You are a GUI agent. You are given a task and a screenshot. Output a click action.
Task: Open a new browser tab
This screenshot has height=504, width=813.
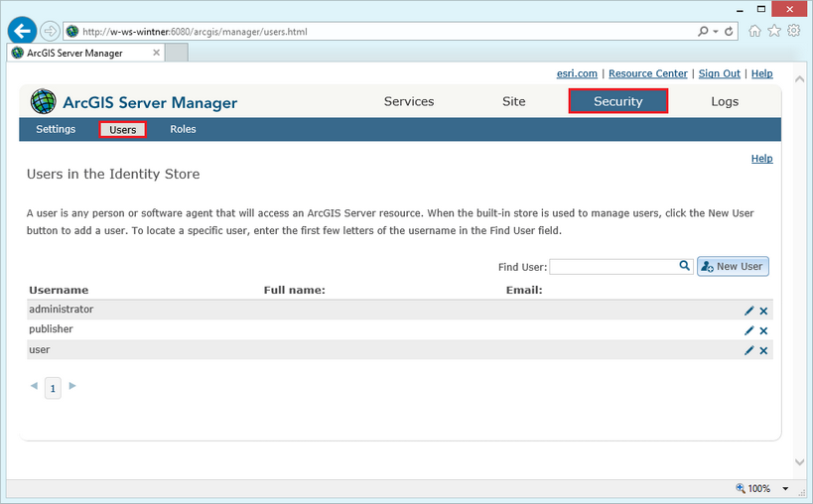(x=177, y=53)
